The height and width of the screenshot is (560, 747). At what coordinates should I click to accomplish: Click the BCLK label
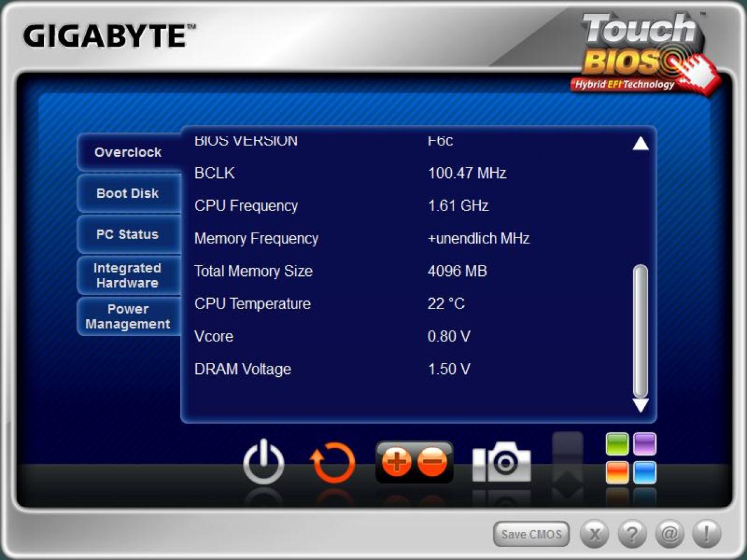click(215, 173)
